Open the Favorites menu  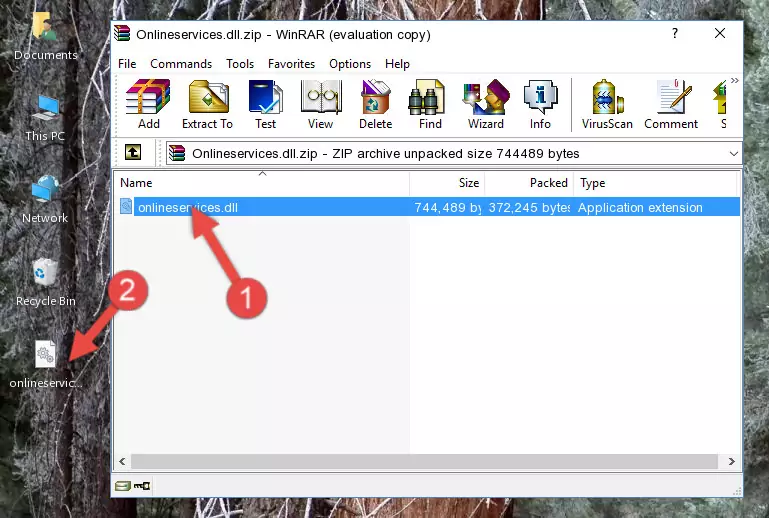(x=291, y=64)
